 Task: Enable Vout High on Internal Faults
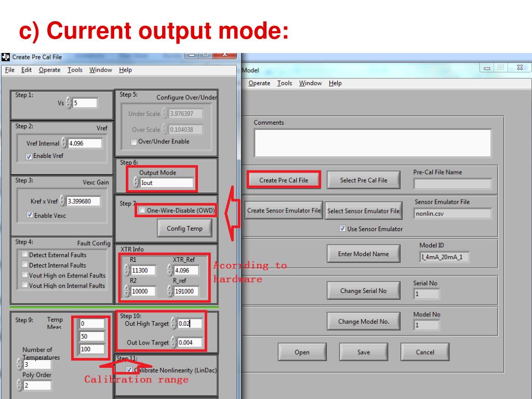[x=25, y=285]
